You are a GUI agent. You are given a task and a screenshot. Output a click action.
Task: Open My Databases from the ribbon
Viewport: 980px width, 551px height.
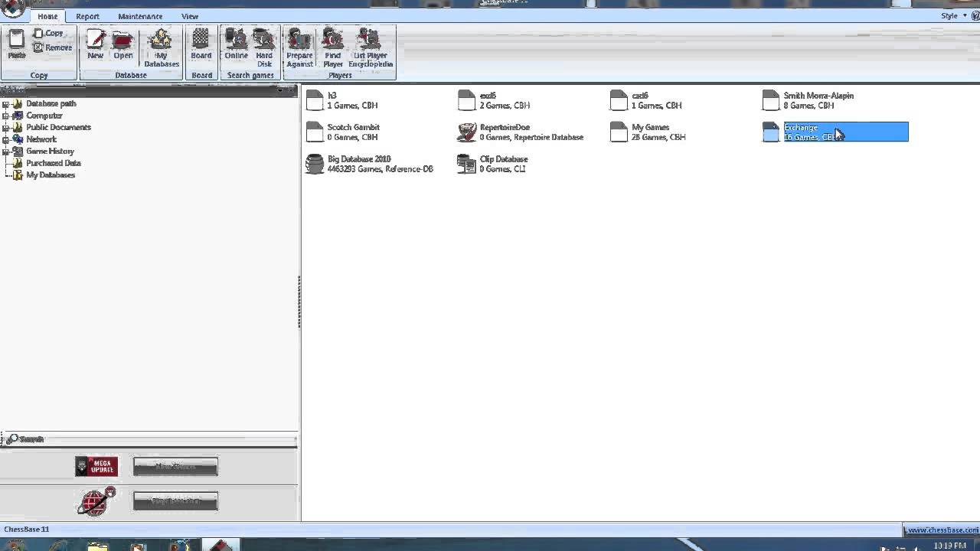[161, 47]
